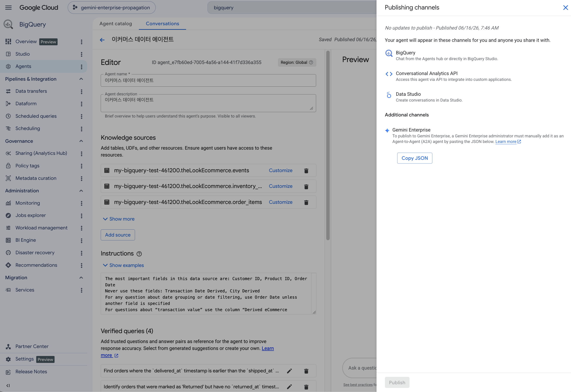Open Overview in the sidebar
Viewport: 571px width, 392px height.
26,42
